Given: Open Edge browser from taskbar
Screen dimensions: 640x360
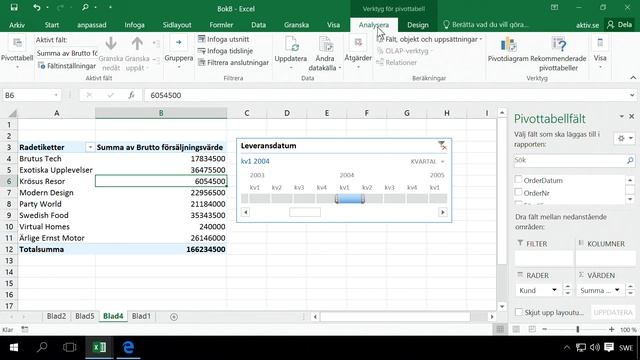Looking at the screenshot, I should pos(128,347).
